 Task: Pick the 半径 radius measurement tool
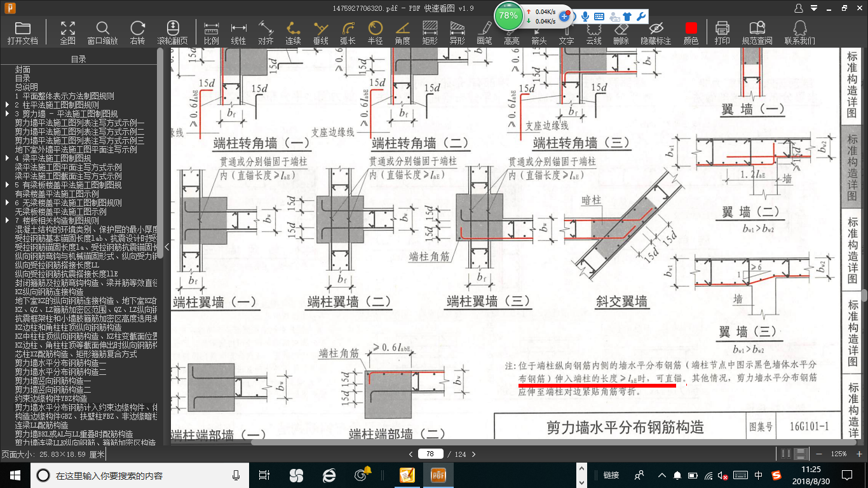(375, 32)
